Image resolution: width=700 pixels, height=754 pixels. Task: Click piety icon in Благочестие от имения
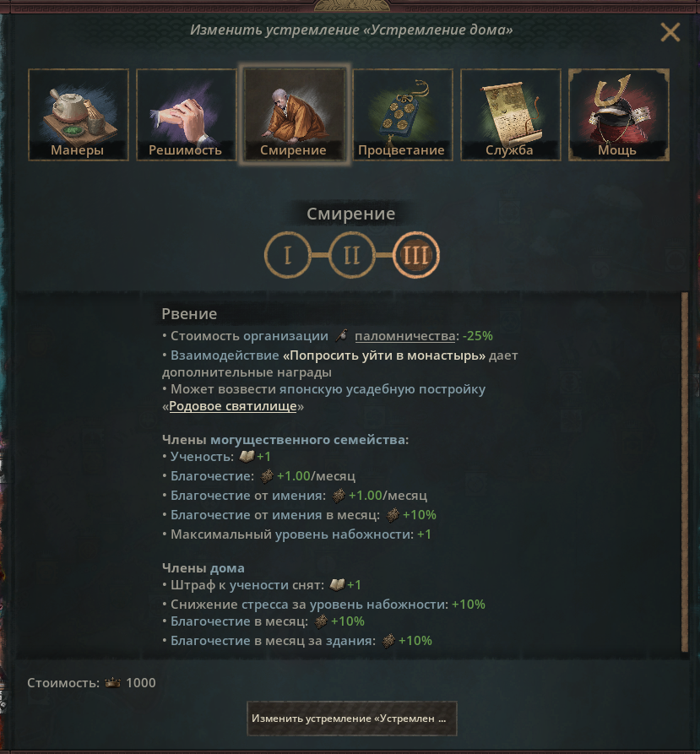(339, 496)
